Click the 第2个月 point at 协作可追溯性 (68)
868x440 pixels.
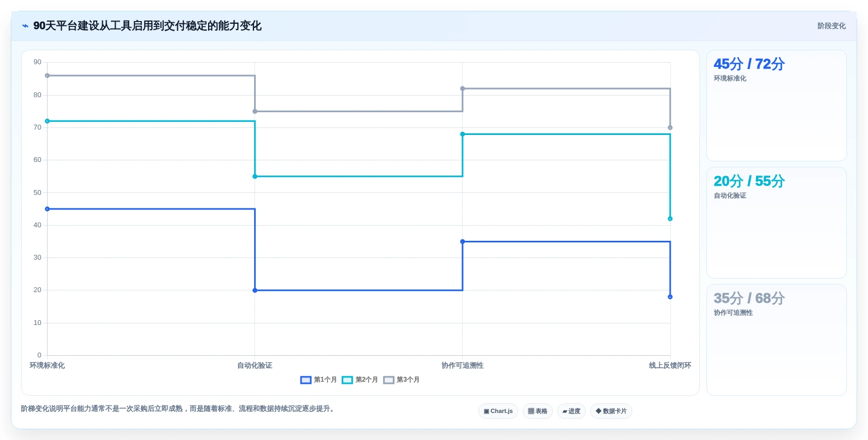tap(463, 134)
